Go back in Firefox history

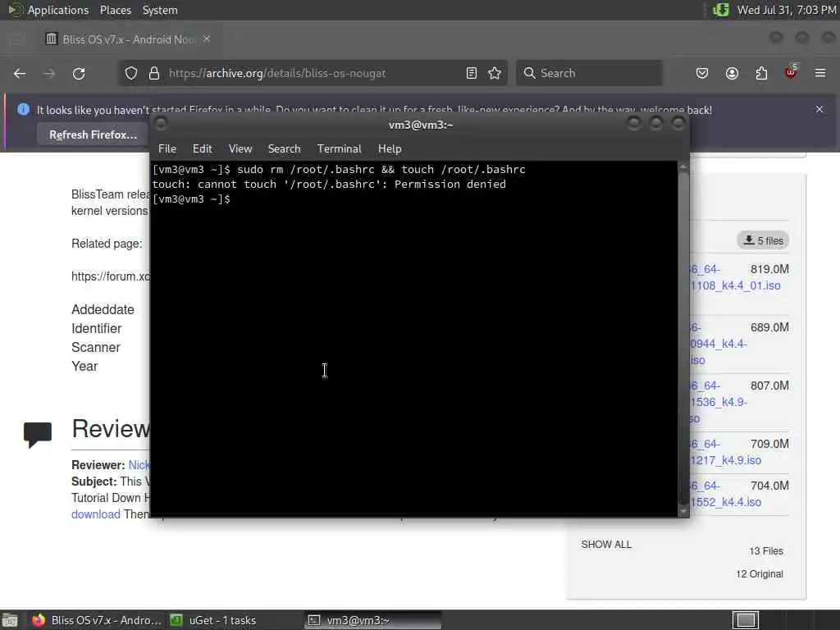(x=20, y=73)
